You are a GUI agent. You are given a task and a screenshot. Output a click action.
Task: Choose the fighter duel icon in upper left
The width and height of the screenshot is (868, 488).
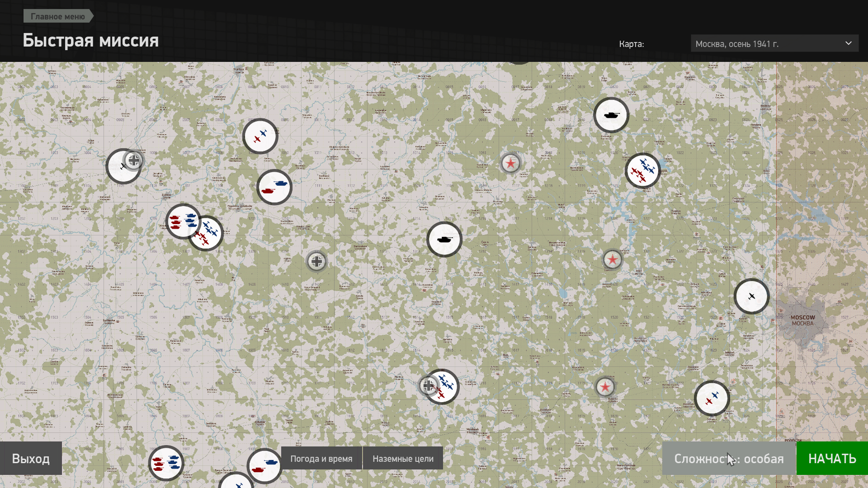pos(260,136)
